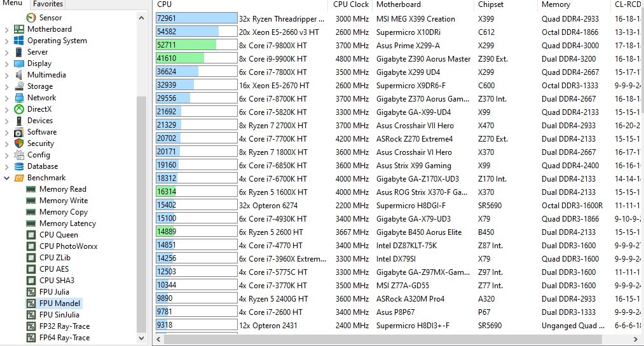Sort by the CPU Clock column header
This screenshot has width=644, height=346.
pyautogui.click(x=351, y=4)
